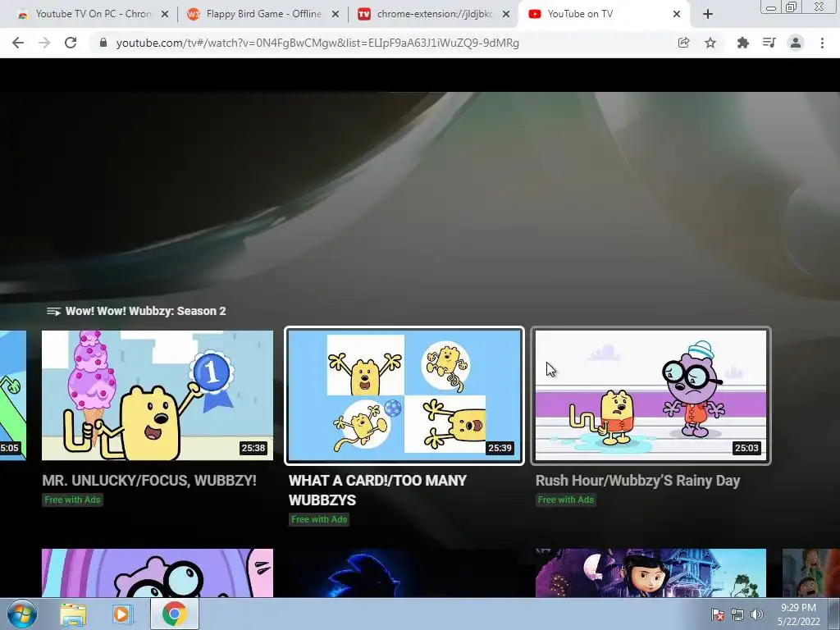
Task: Go back with the browser back arrow
Action: click(18, 43)
